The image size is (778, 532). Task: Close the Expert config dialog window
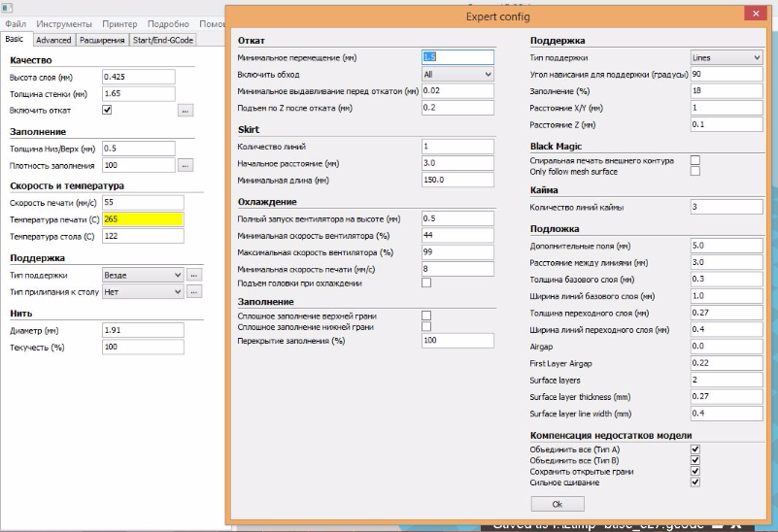[x=753, y=14]
